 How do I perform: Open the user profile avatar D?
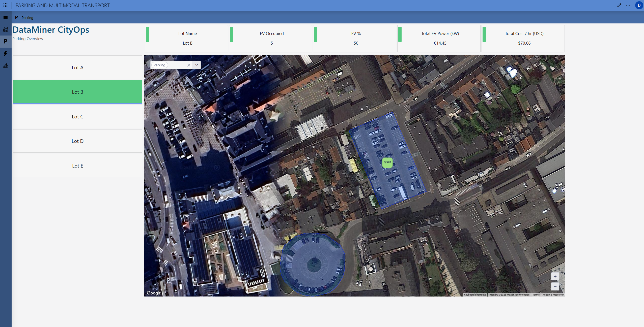click(x=639, y=5)
